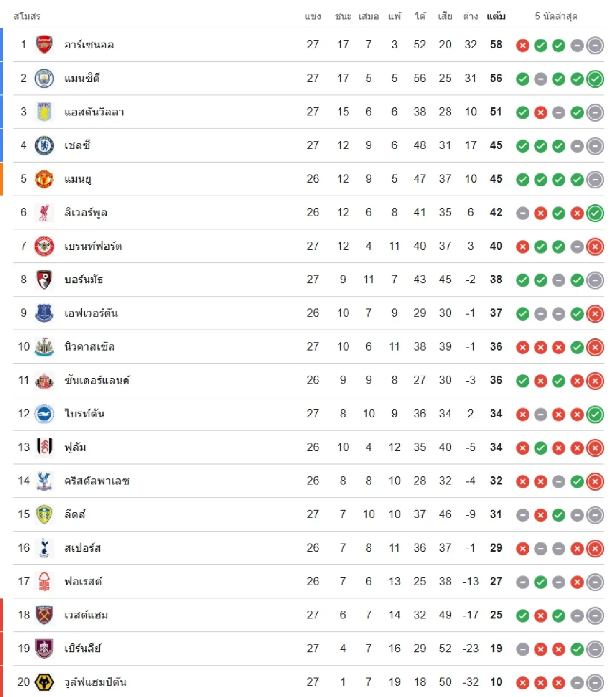
Task: Open the Chelsea club badge
Action: click(x=44, y=146)
